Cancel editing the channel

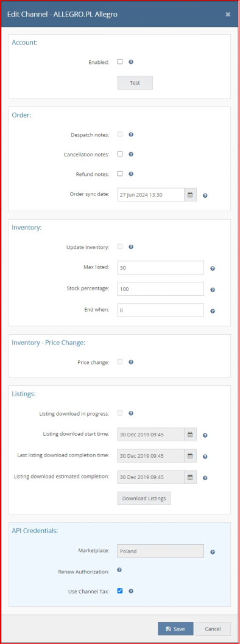point(213,629)
